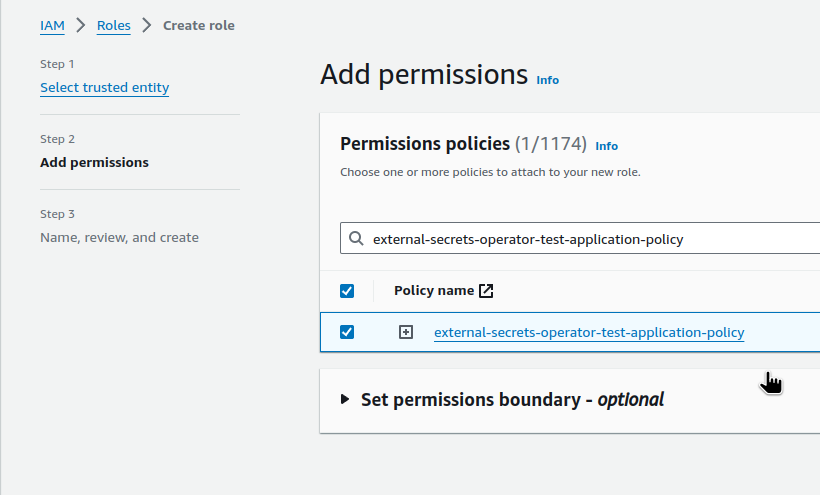The width and height of the screenshot is (820, 495).
Task: Select Step 2 Add permissions item
Action: (94, 163)
